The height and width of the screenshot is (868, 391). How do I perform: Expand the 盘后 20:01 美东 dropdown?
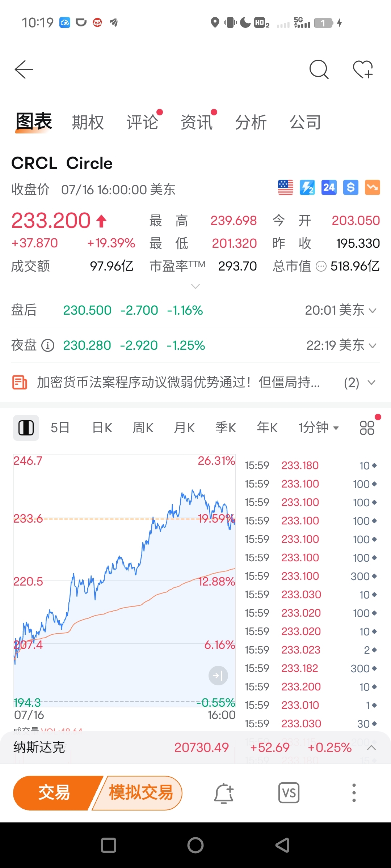click(341, 310)
